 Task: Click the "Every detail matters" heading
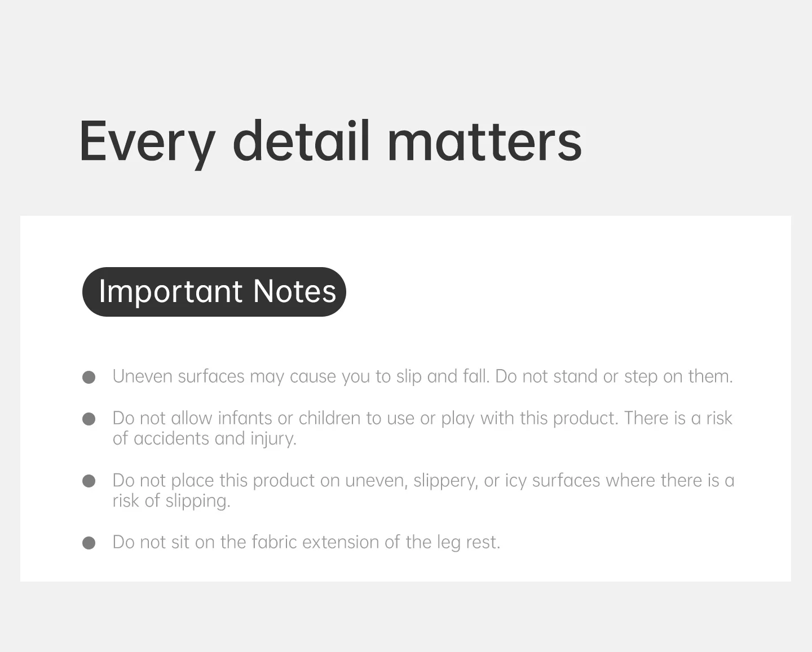(x=330, y=142)
